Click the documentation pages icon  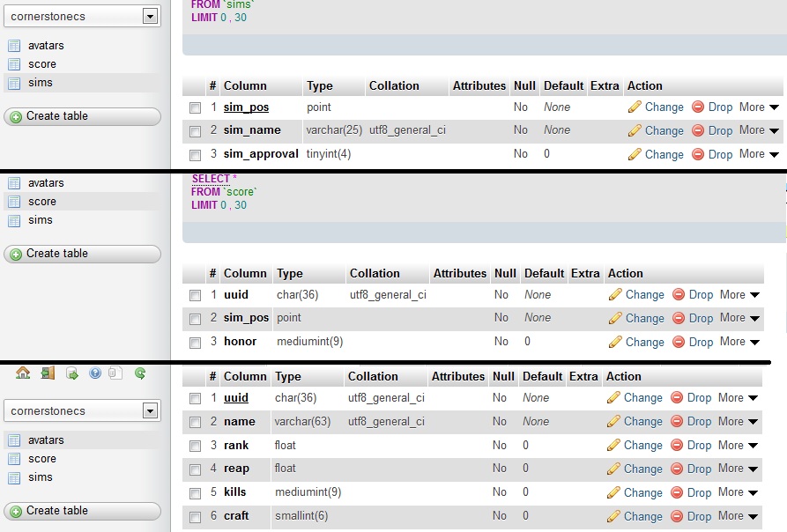pyautogui.click(x=115, y=373)
